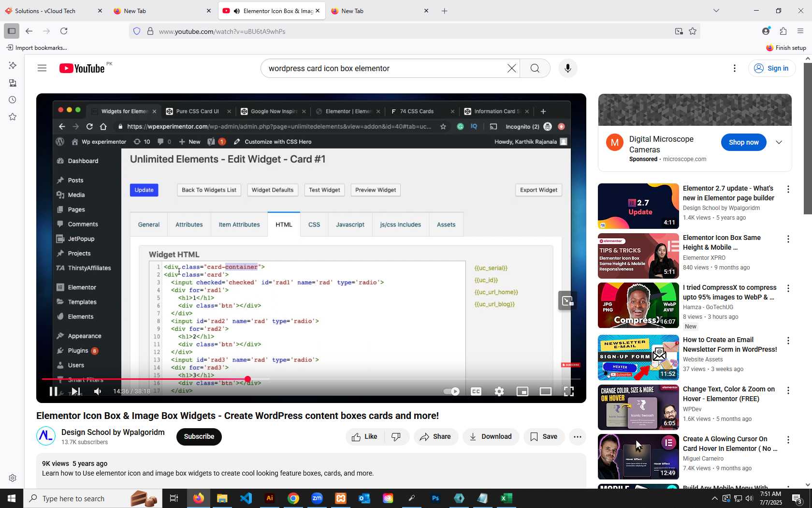Bookmark this page with the star

pyautogui.click(x=693, y=31)
